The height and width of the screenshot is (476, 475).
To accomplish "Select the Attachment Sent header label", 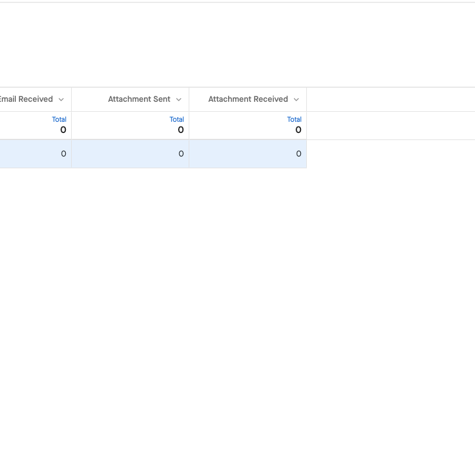I will click(x=139, y=99).
